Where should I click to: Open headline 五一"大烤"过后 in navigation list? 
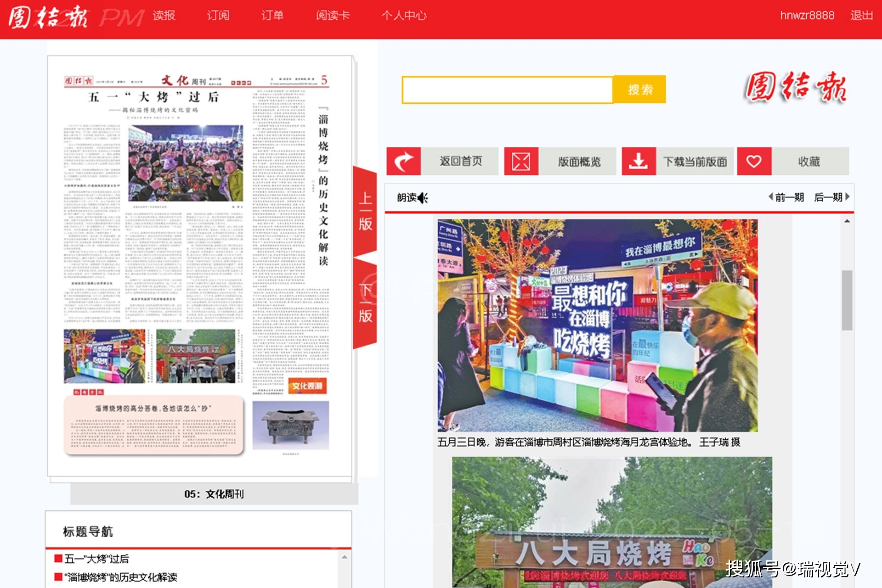[96, 559]
